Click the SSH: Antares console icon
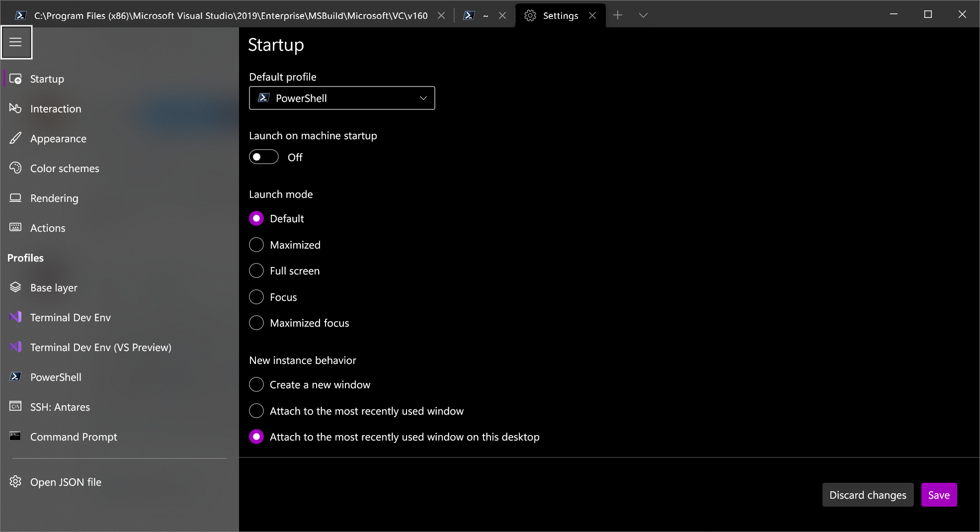Screen dimensions: 980x532 [15, 407]
